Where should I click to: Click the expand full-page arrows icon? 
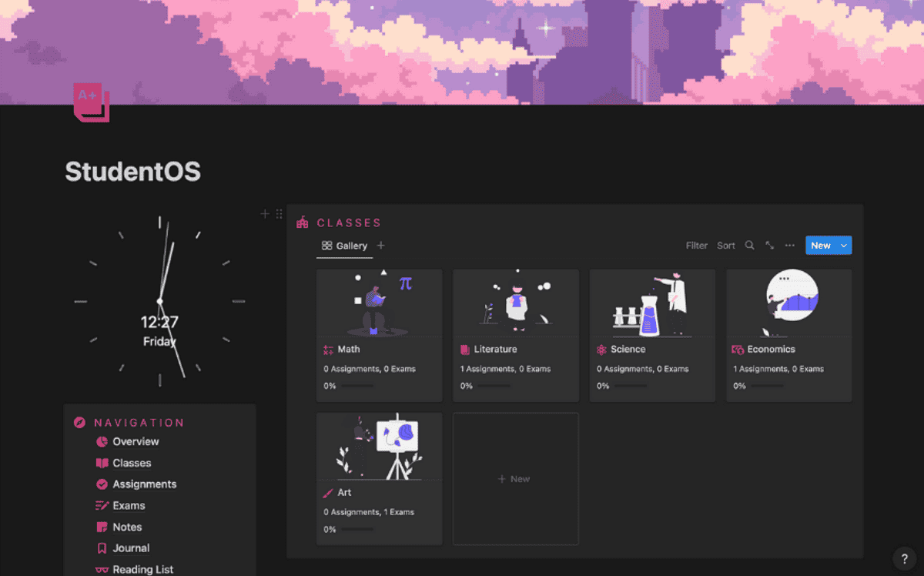(x=769, y=246)
